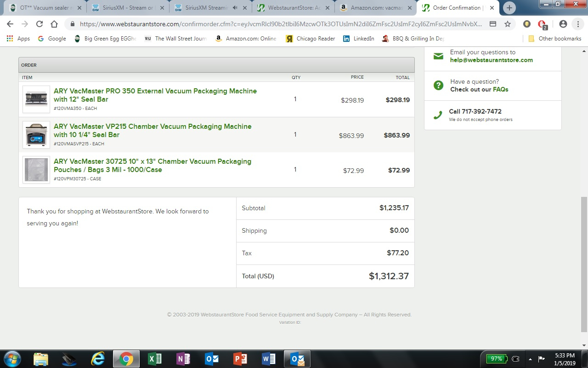The height and width of the screenshot is (368, 588).
Task: Open the LinkedIn bookmark
Action: 359,39
